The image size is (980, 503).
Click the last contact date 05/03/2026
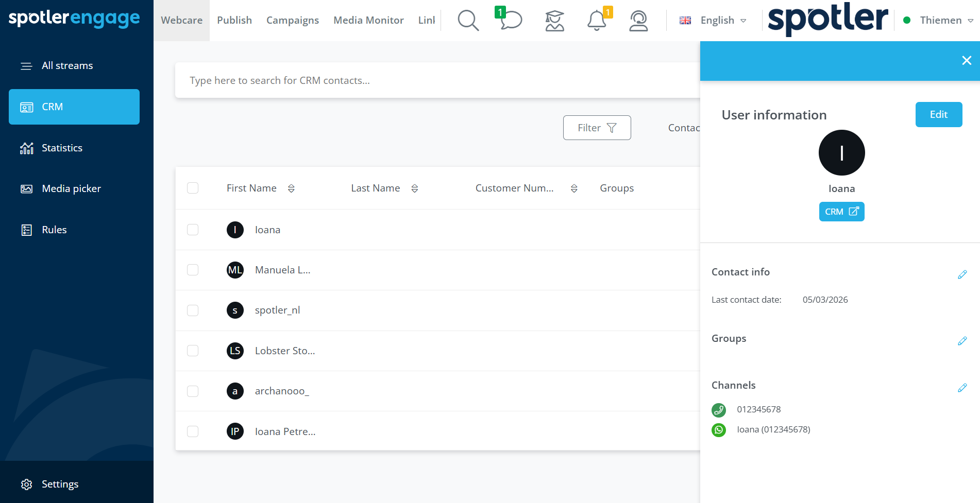click(825, 300)
